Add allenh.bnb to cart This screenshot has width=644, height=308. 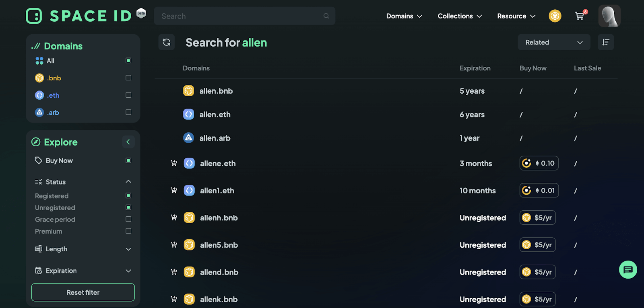(x=174, y=218)
